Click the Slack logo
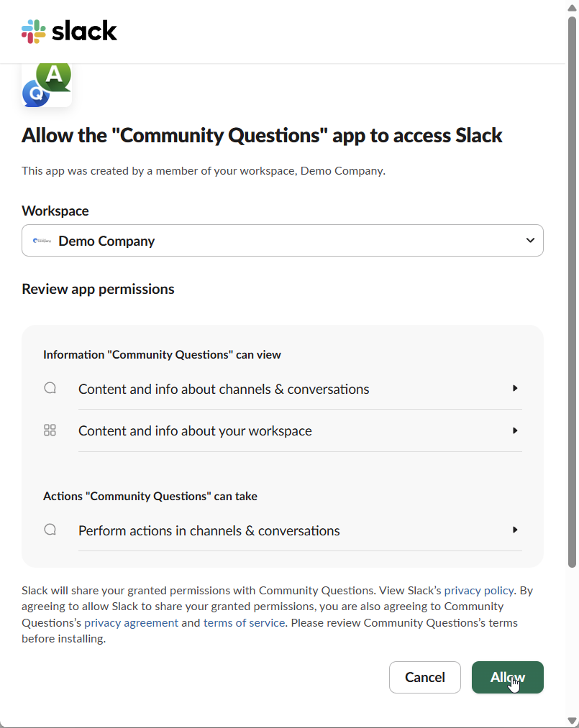Image resolution: width=579 pixels, height=728 pixels. (x=69, y=31)
